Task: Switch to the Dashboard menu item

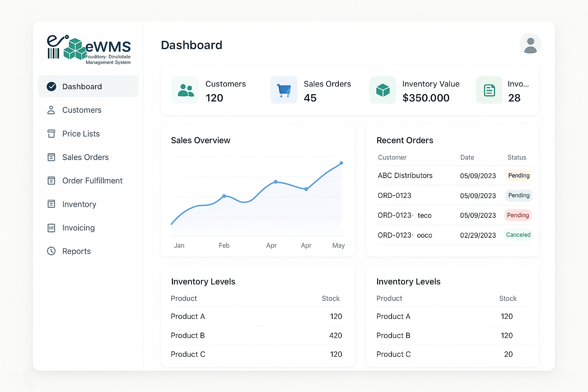Action: [x=82, y=87]
